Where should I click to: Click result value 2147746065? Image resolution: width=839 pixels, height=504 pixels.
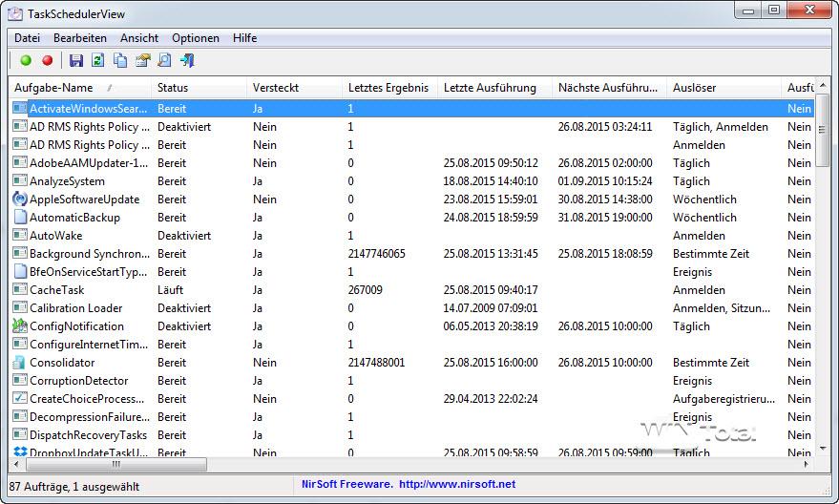click(377, 254)
